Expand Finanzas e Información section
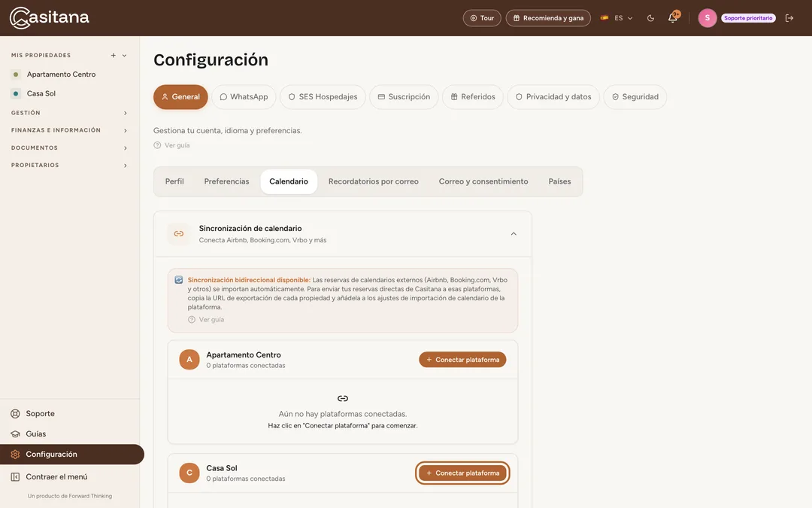Image resolution: width=812 pixels, height=508 pixels. pyautogui.click(x=69, y=131)
